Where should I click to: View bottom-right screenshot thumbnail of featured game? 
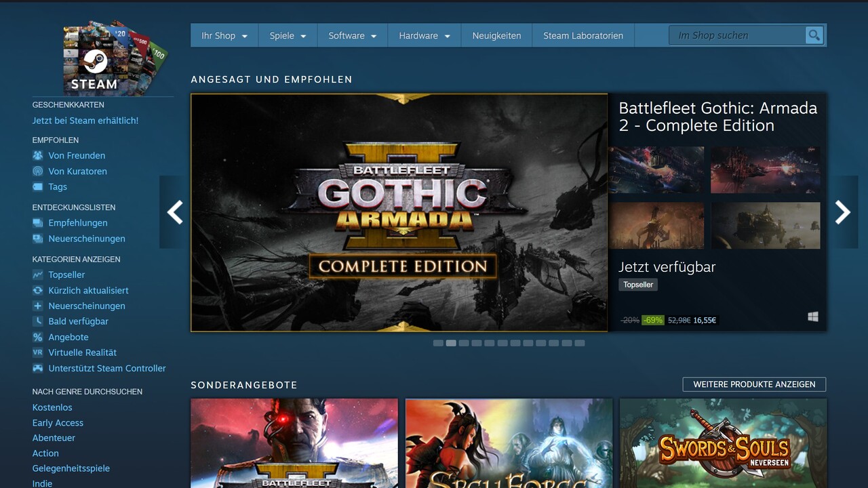pyautogui.click(x=766, y=226)
